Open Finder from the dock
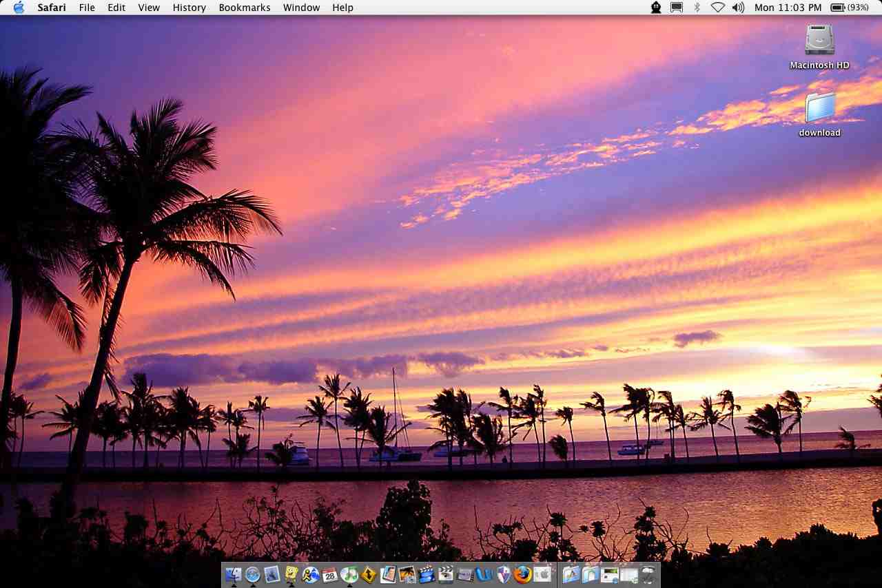The height and width of the screenshot is (588, 882). click(x=233, y=574)
